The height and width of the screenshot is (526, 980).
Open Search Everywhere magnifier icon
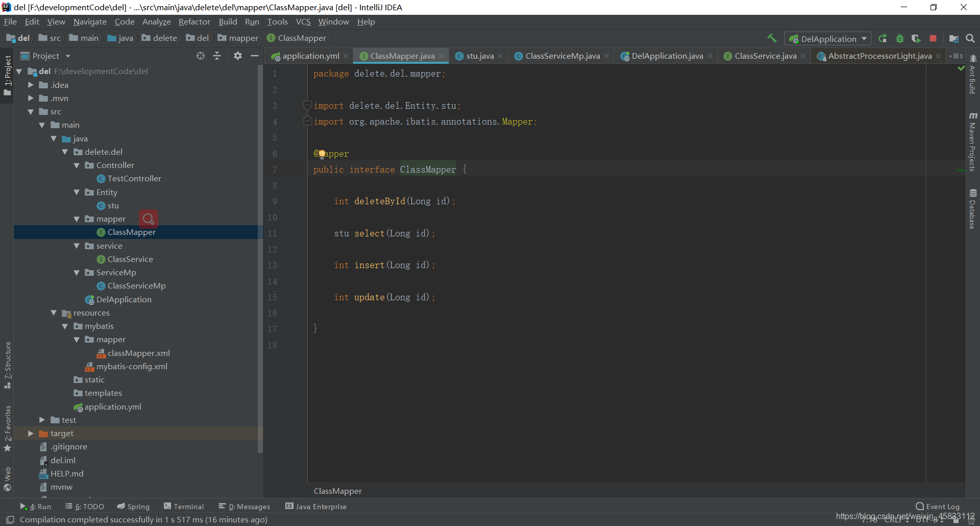tap(970, 38)
